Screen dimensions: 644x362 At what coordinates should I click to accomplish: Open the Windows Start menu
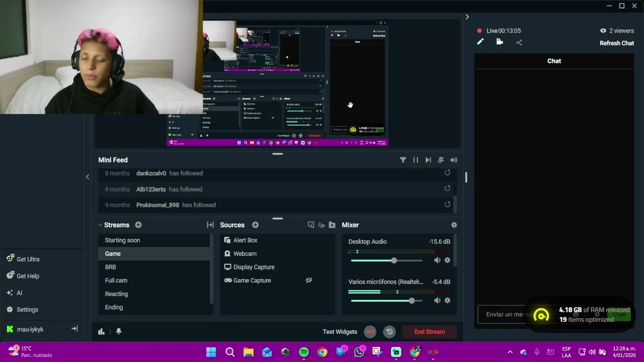(x=211, y=352)
